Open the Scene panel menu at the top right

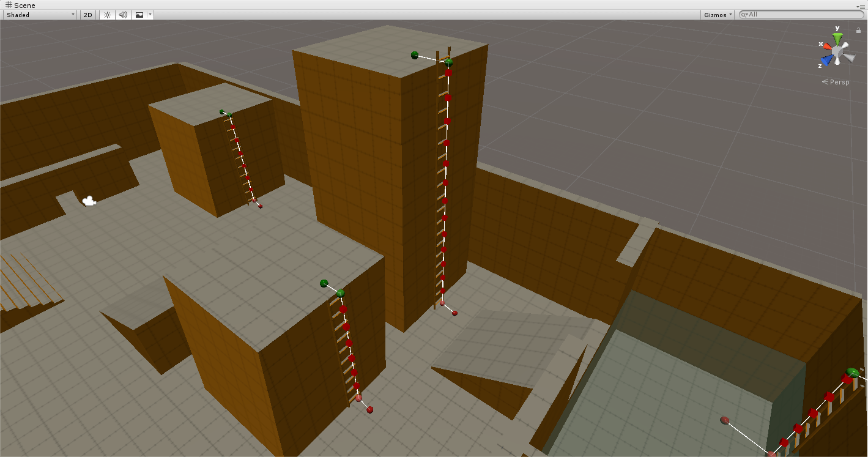click(x=863, y=6)
